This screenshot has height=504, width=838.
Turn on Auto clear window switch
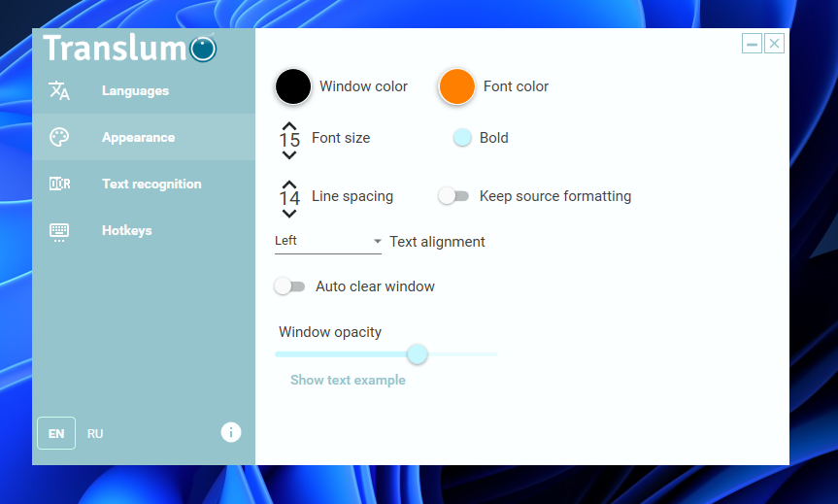click(x=289, y=286)
